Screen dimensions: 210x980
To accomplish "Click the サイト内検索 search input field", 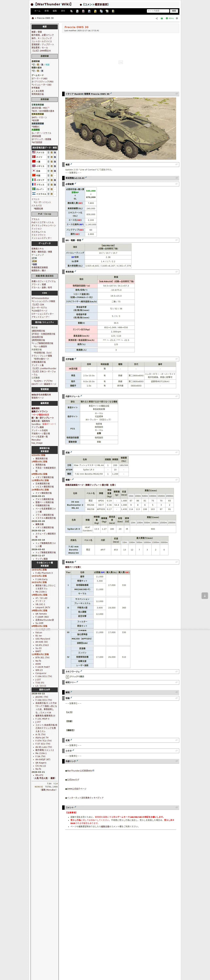I will coord(158,11).
